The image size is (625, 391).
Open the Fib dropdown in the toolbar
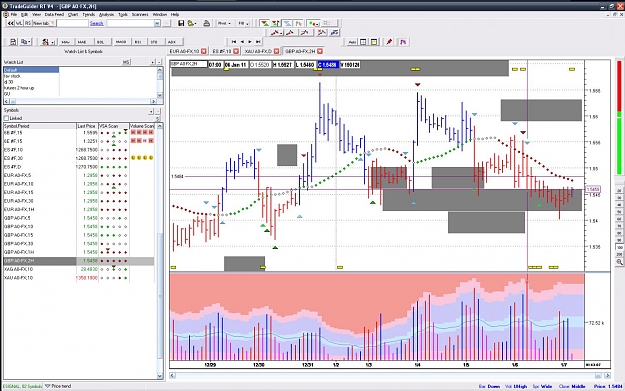[243, 24]
